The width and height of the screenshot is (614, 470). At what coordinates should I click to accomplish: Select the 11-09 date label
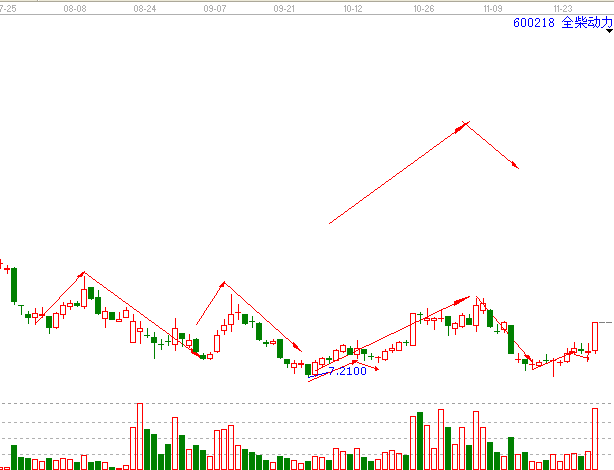pos(492,6)
